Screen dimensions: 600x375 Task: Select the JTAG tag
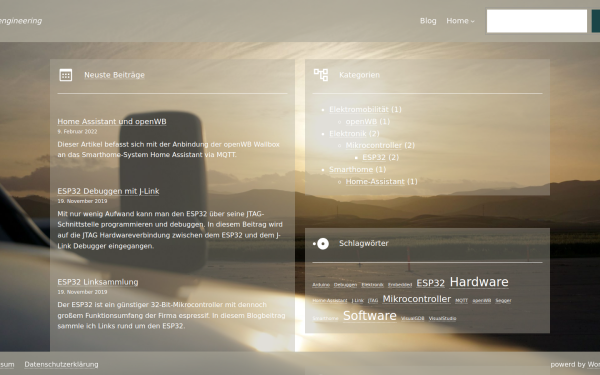click(x=373, y=301)
